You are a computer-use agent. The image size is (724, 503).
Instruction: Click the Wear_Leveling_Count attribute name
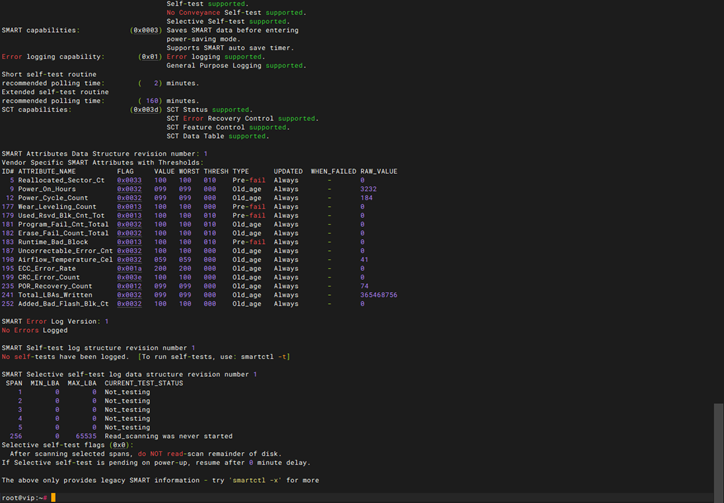(x=57, y=206)
